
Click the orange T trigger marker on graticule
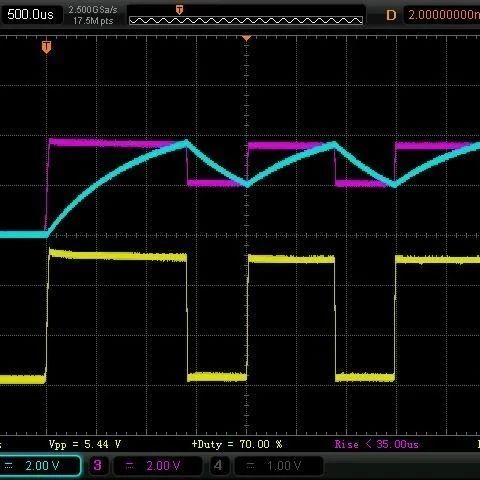[46, 47]
